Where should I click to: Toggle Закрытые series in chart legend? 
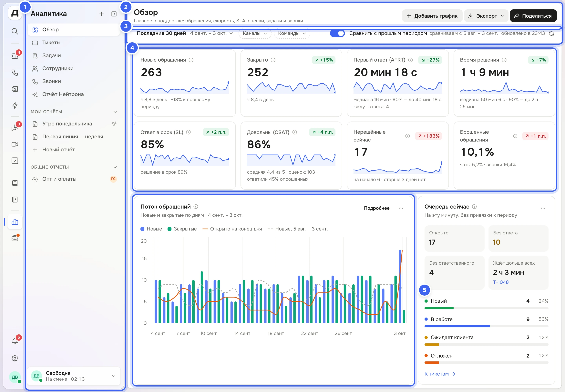point(182,229)
